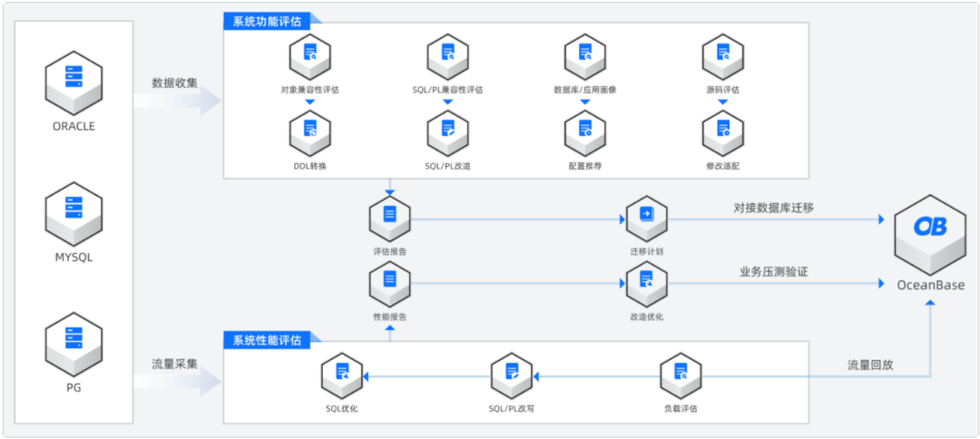980x439 pixels.
Task: Select the 配置推荐 icon
Action: click(x=584, y=132)
